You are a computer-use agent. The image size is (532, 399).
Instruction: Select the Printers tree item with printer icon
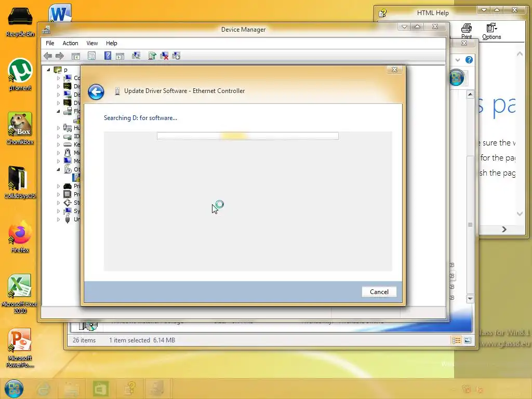[72, 186]
